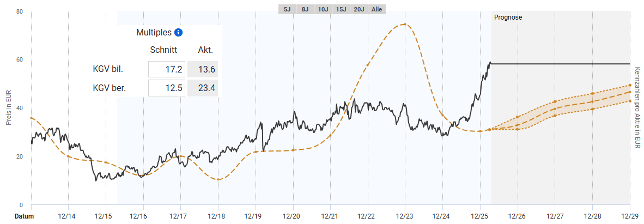This screenshot has height=224, width=644.
Task: Click the lowest forecast dot at 12/26
Action: tap(518, 129)
